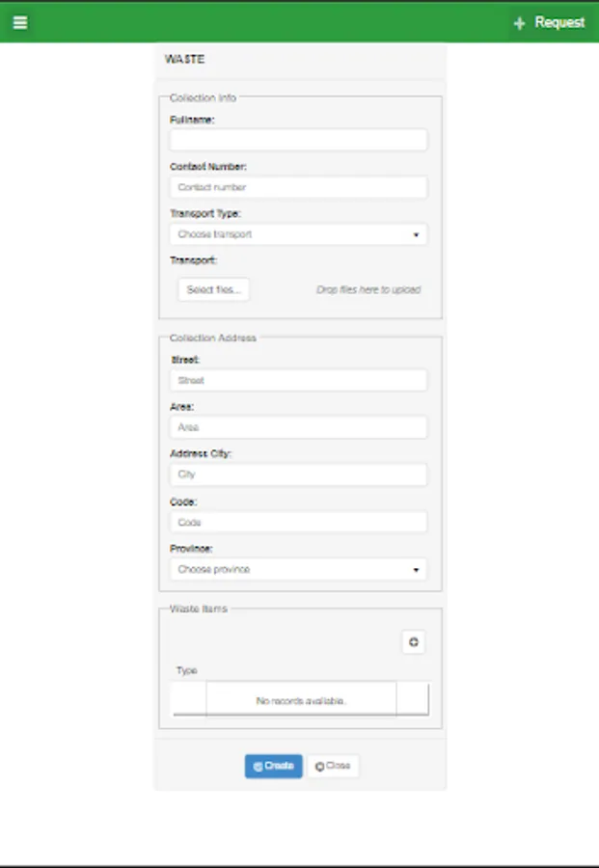Viewport: 599px width, 868px height.
Task: Open the Choose province dropdown
Action: point(298,569)
